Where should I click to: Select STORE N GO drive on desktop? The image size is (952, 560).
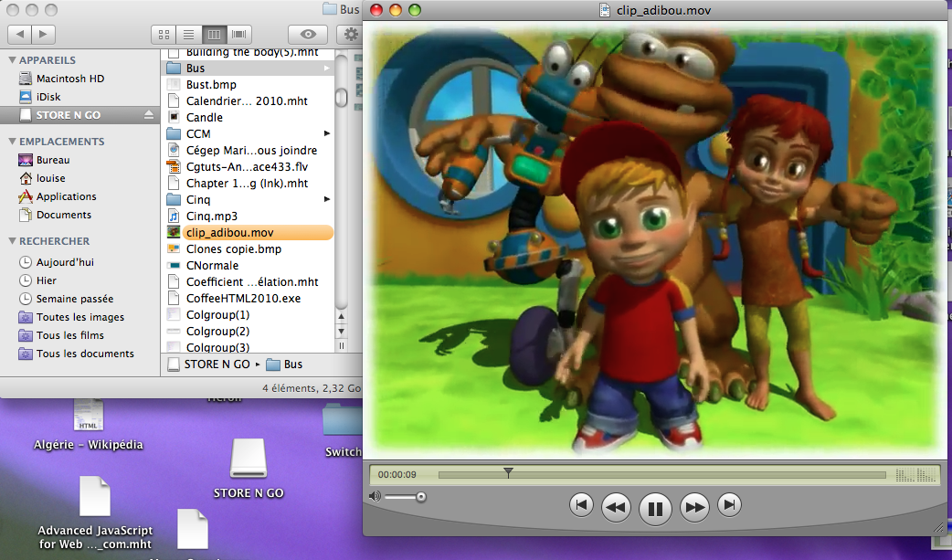click(249, 469)
